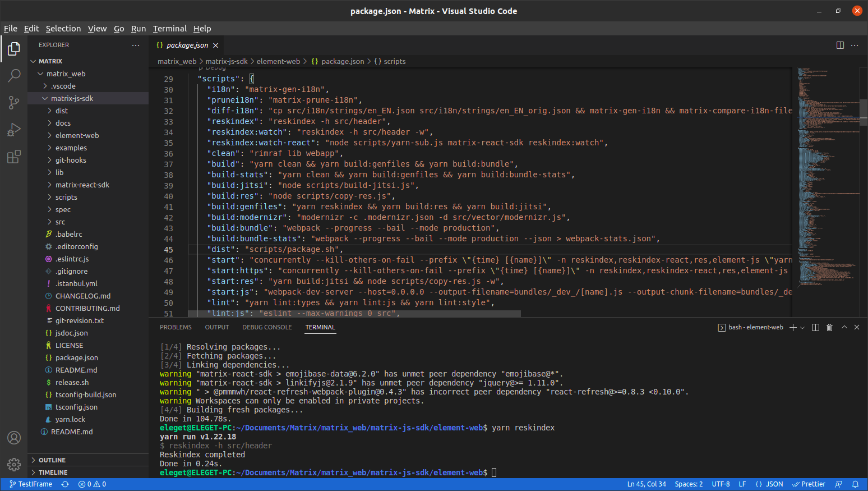Viewport: 868px width, 491px height.
Task: Toggle Prettier formatter in status bar
Action: (809, 484)
